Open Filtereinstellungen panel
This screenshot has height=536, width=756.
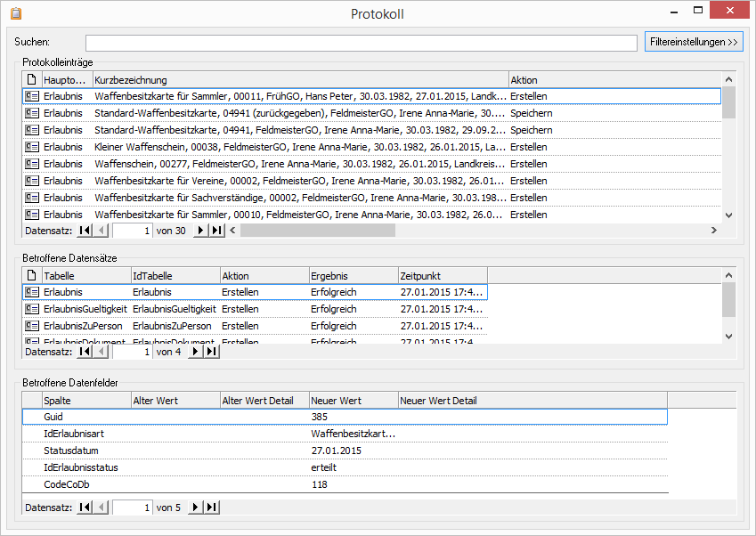[x=693, y=42]
